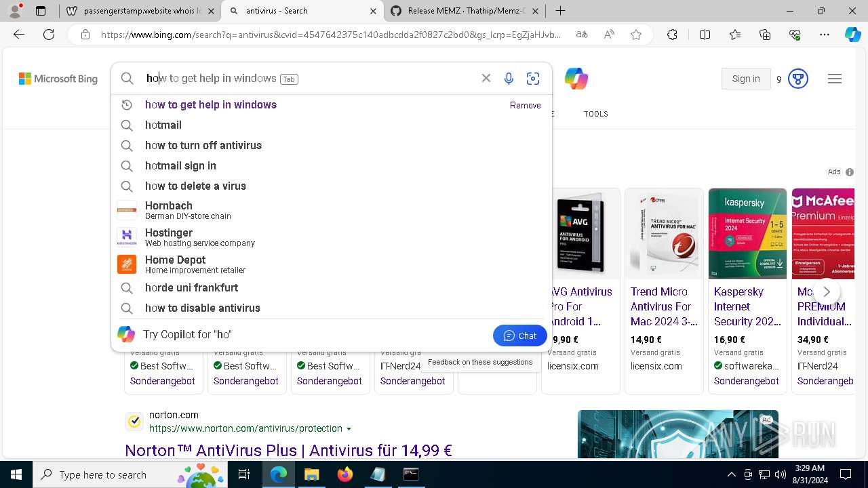This screenshot has height=488, width=868.
Task: Open Bing hamburger menu
Action: [x=835, y=79]
